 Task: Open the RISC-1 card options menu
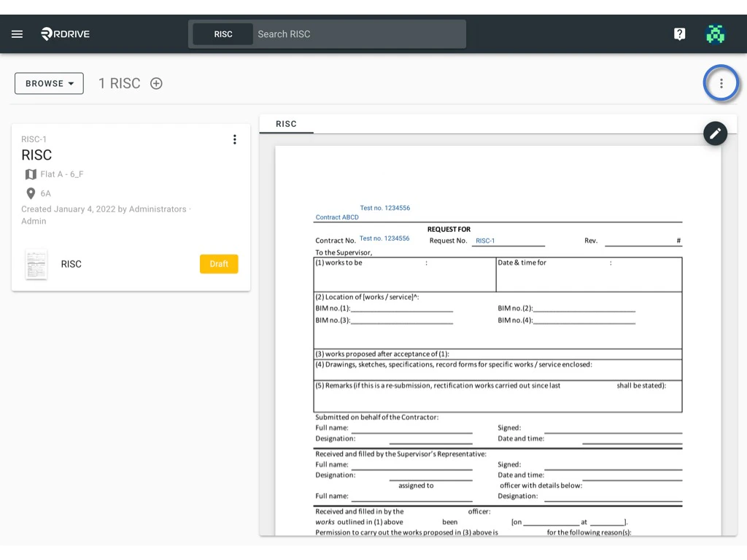point(234,139)
